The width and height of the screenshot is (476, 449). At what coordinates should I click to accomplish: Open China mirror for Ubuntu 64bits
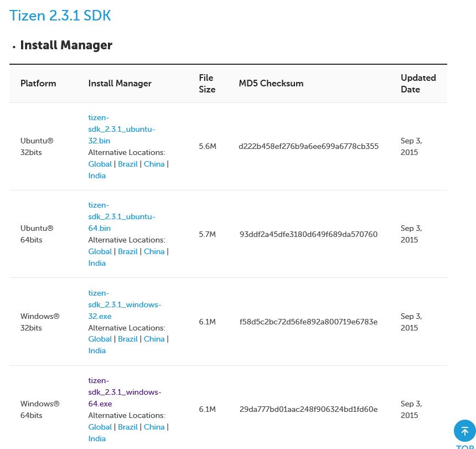[x=154, y=251]
